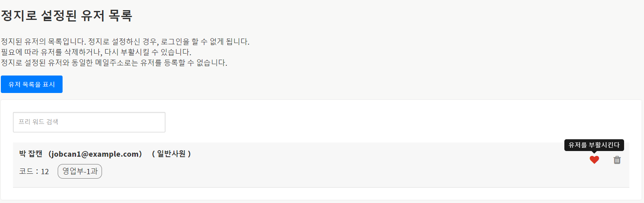Viewport: 644px width, 203px height.
Task: Click the trash can delete-user icon
Action: point(617,160)
